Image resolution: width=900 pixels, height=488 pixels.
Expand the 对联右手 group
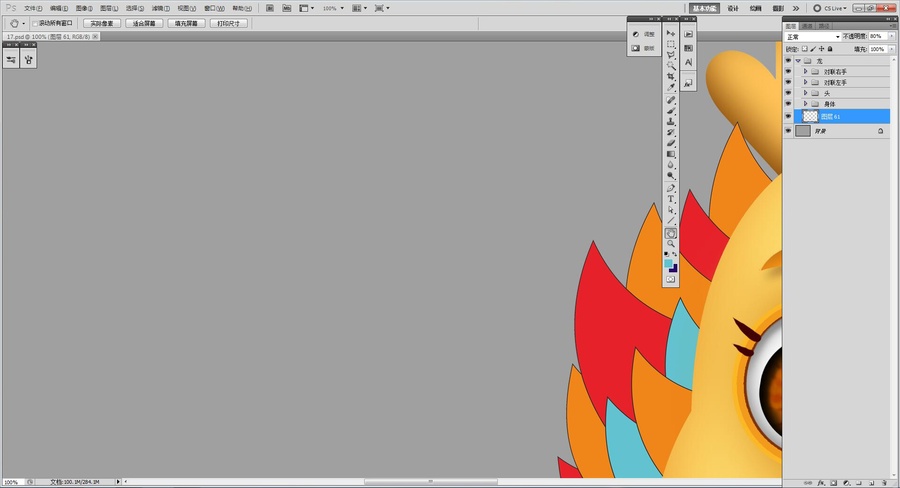coord(805,72)
